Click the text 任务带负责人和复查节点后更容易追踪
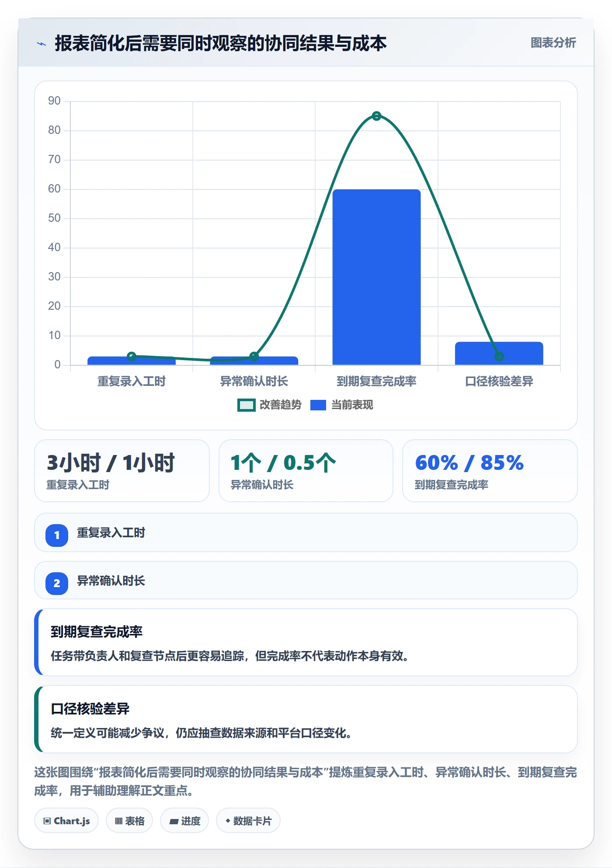612x868 pixels. [x=147, y=656]
